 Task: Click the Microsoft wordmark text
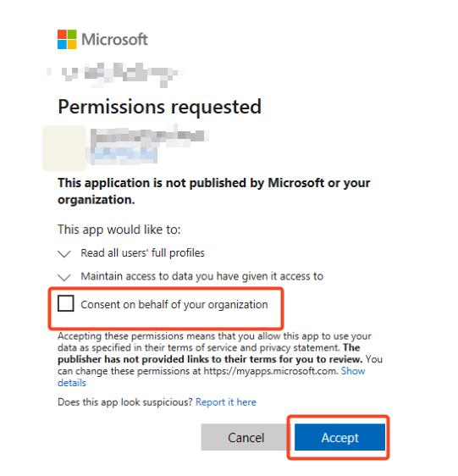coord(115,40)
